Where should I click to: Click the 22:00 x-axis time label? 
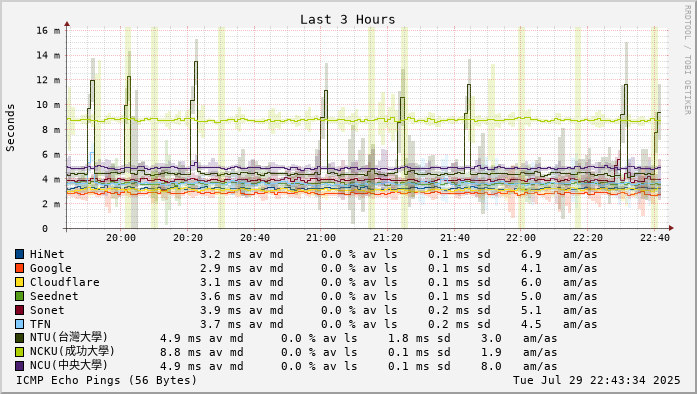(521, 238)
